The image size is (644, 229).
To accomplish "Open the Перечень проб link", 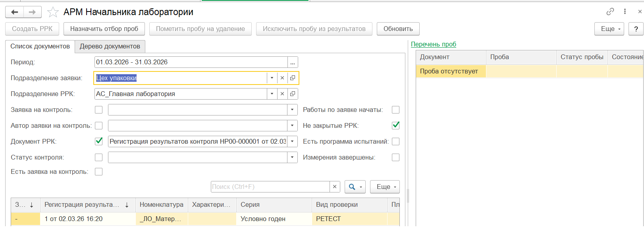I will pyautogui.click(x=434, y=44).
